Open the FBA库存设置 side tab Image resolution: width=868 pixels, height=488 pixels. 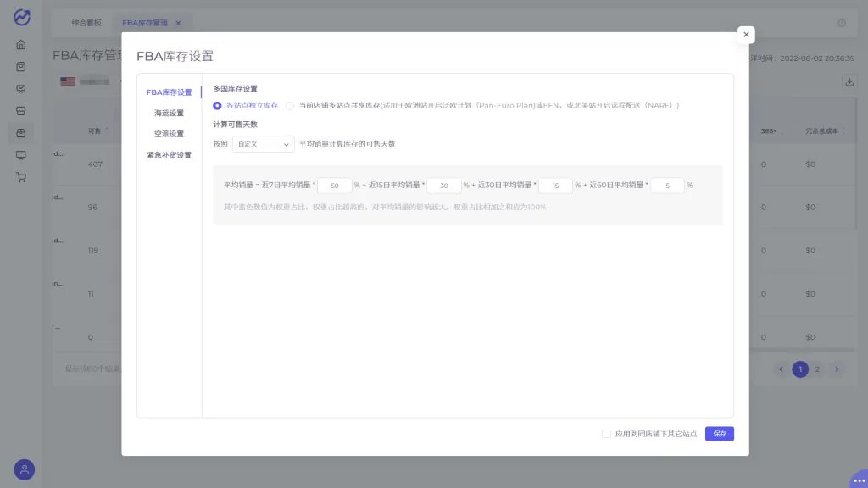tap(169, 92)
